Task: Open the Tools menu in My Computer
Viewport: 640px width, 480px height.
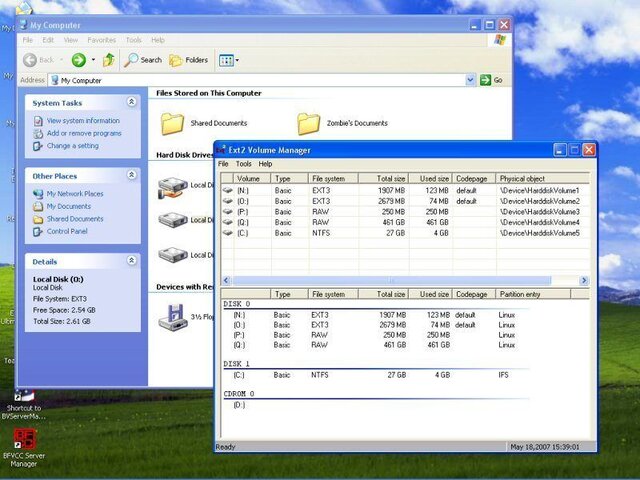Action: pos(133,40)
